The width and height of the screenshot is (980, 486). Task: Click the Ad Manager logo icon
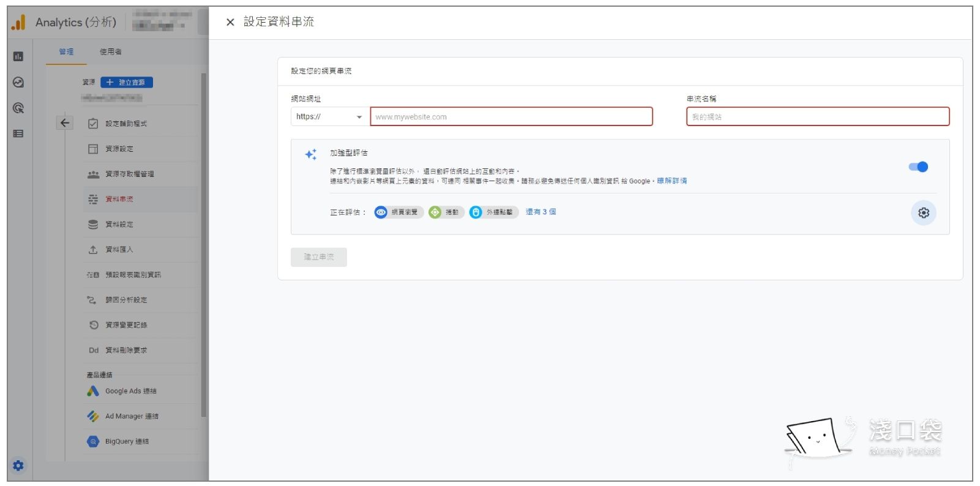(x=93, y=416)
